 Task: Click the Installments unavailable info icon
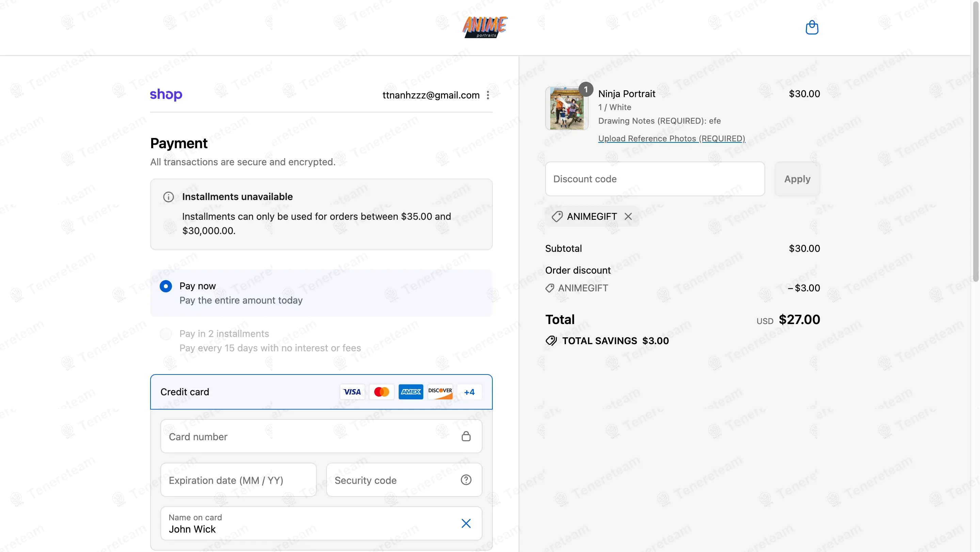click(x=169, y=197)
